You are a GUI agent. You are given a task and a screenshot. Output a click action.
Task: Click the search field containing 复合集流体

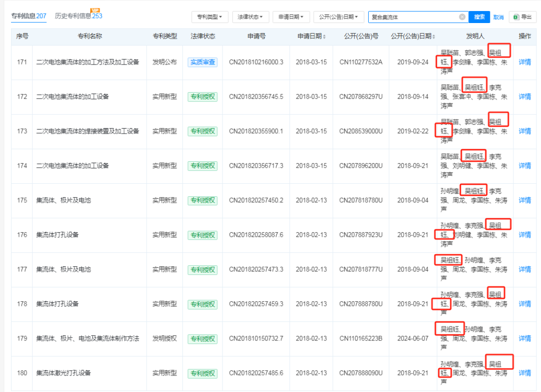[413, 17]
